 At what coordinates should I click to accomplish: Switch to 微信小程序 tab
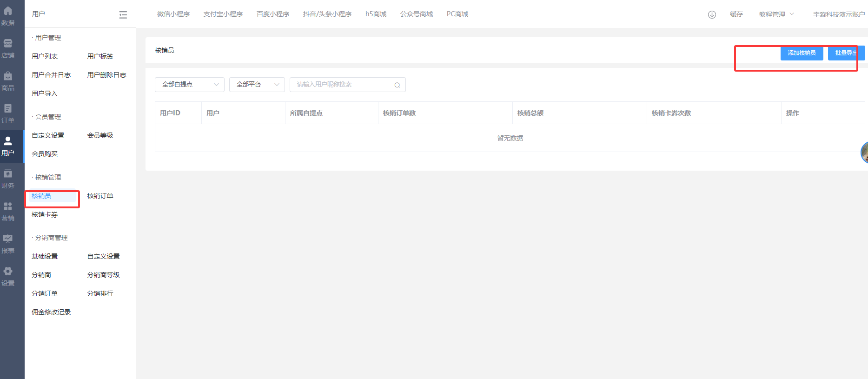173,14
